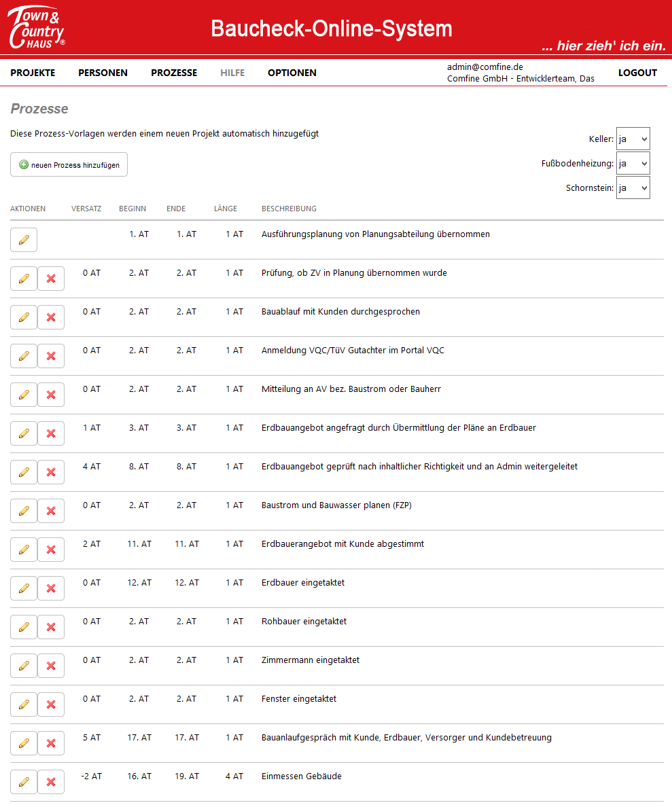This screenshot has width=672, height=805.
Task: Click the VERSATZ column header
Action: [86, 209]
